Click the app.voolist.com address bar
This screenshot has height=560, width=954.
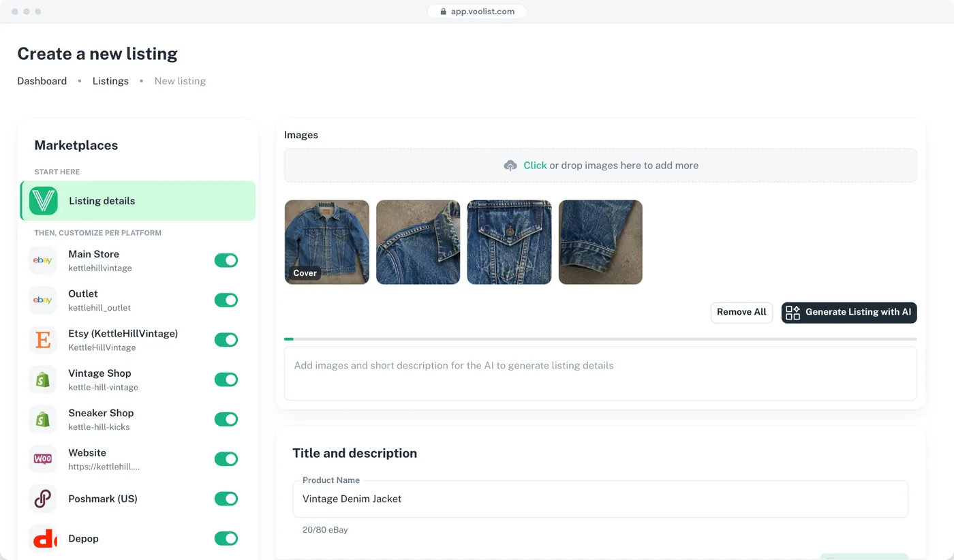coord(477,12)
